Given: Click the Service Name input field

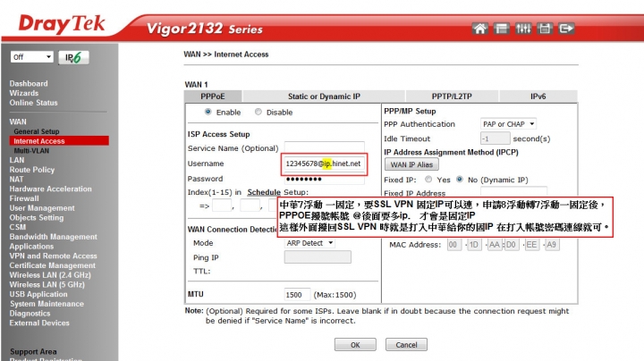Looking at the screenshot, I should tap(324, 147).
